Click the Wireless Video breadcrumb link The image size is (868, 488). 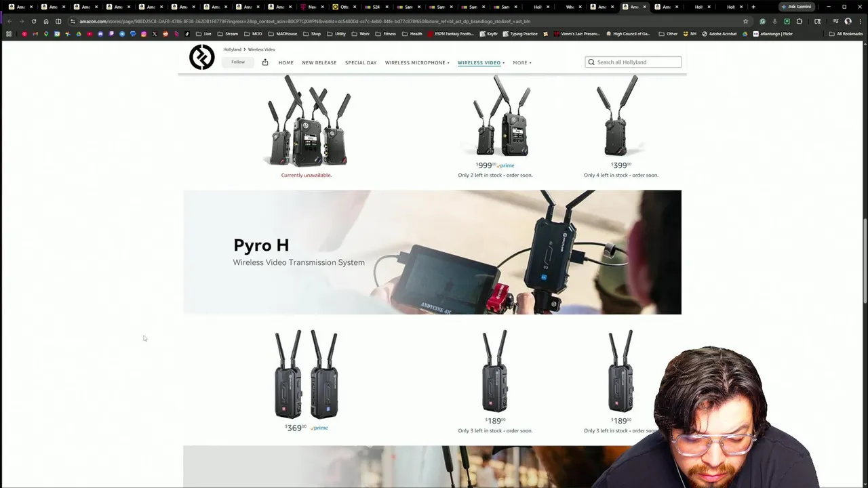261,49
